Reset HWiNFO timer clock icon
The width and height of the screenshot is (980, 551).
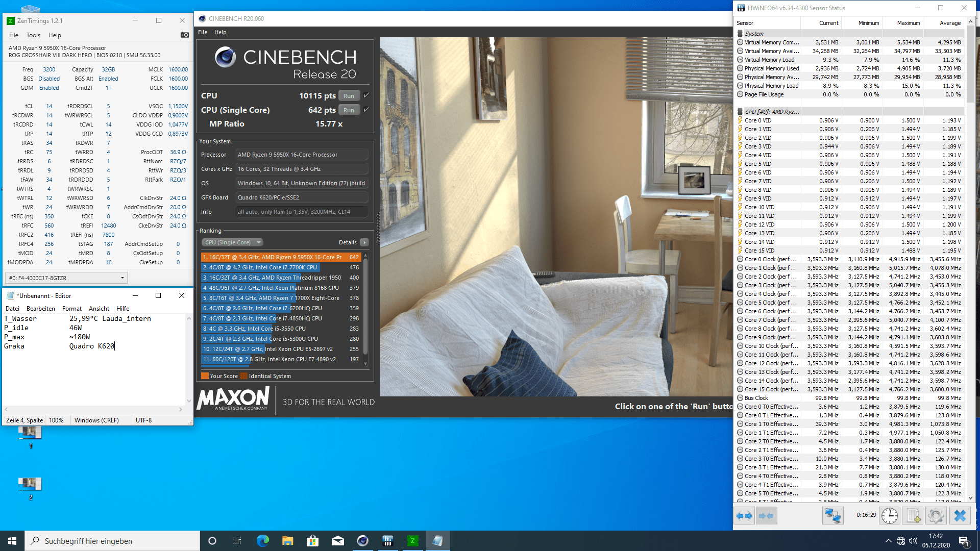890,516
